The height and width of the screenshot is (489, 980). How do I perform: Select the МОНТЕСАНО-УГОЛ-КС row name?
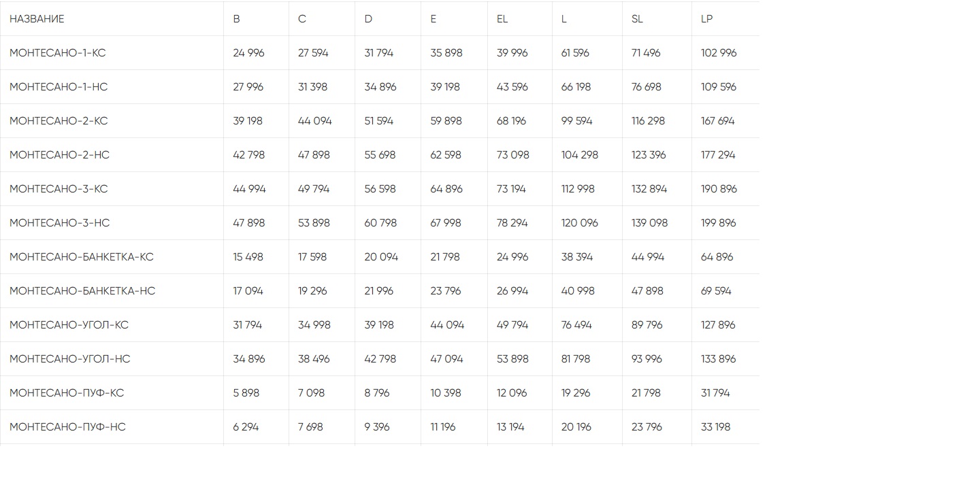(69, 325)
